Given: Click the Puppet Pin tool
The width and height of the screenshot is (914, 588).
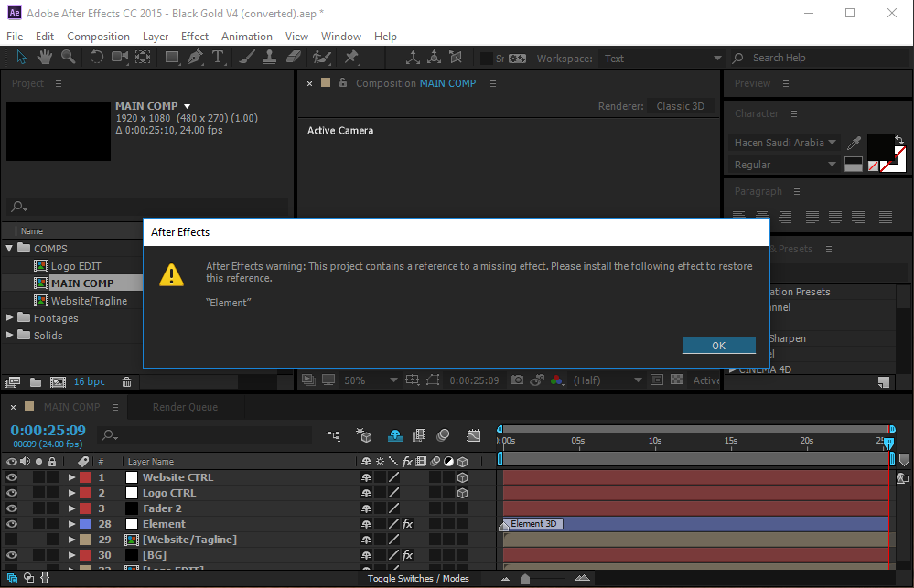Looking at the screenshot, I should pos(351,58).
